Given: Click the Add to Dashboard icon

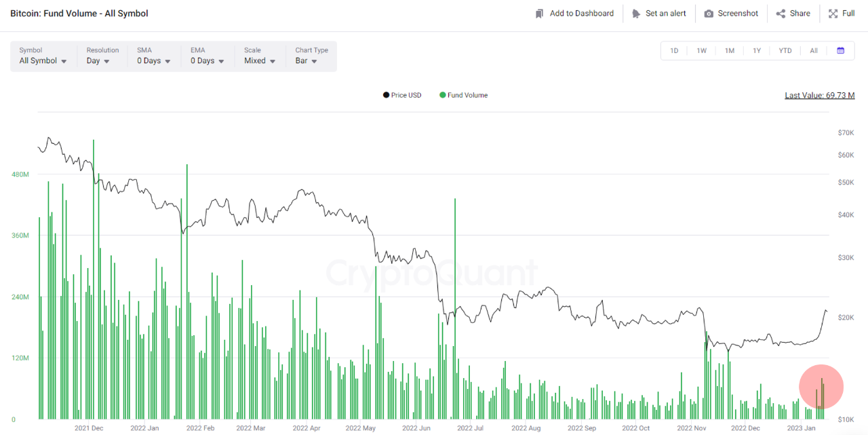Looking at the screenshot, I should (539, 13).
